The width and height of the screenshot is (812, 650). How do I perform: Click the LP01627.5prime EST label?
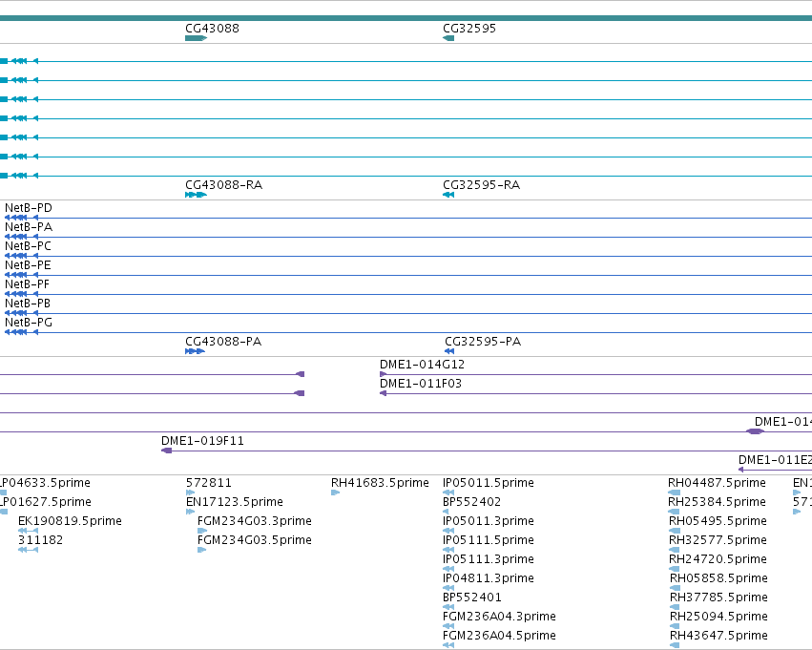(46, 502)
